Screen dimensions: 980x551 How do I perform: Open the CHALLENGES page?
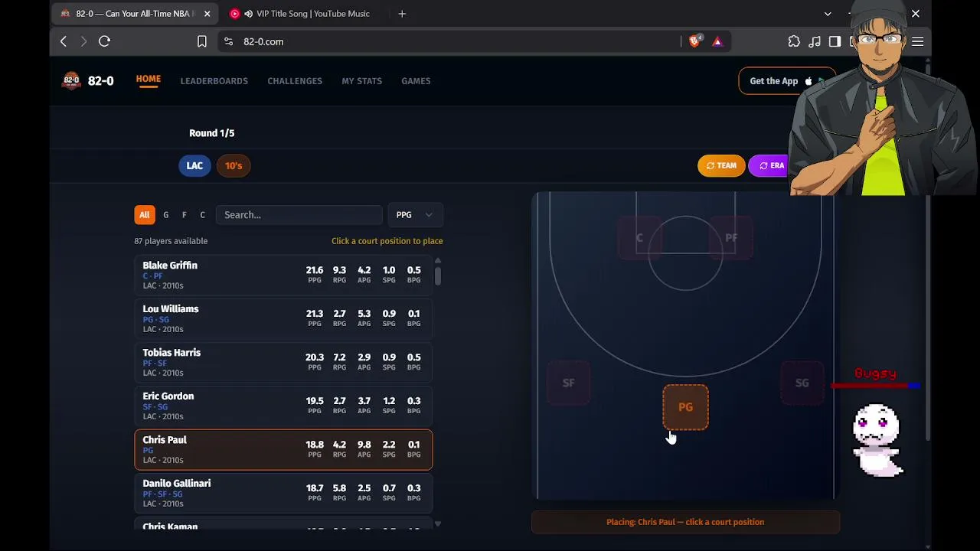click(x=295, y=81)
